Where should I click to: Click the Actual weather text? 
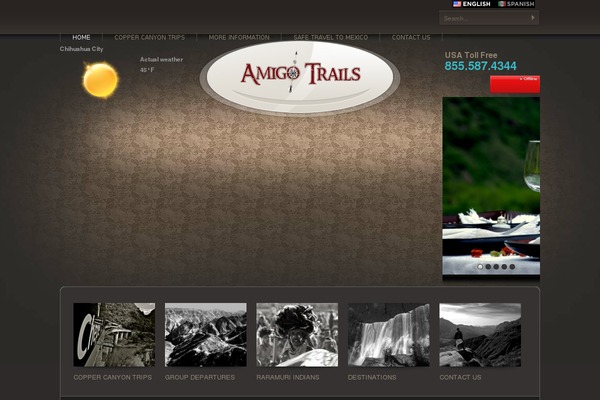coord(161,59)
